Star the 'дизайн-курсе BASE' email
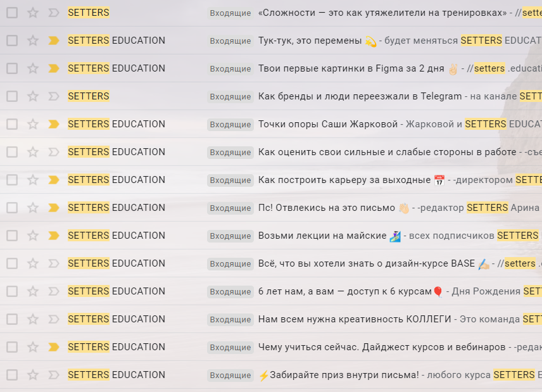This screenshot has width=542, height=392. pos(33,263)
